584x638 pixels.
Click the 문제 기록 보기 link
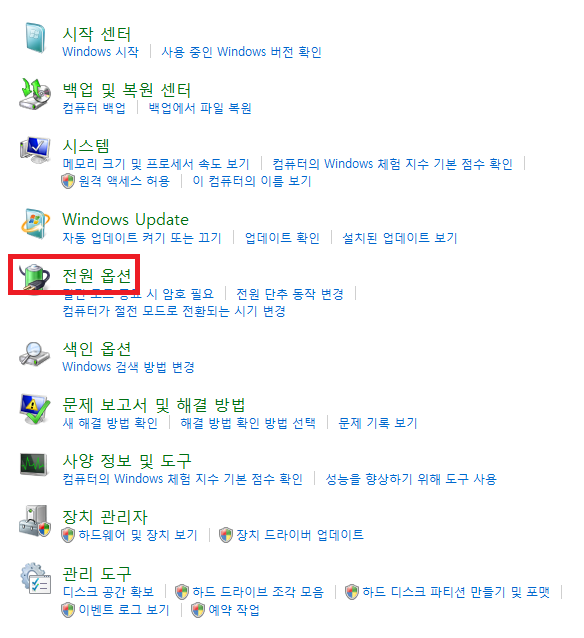378,423
